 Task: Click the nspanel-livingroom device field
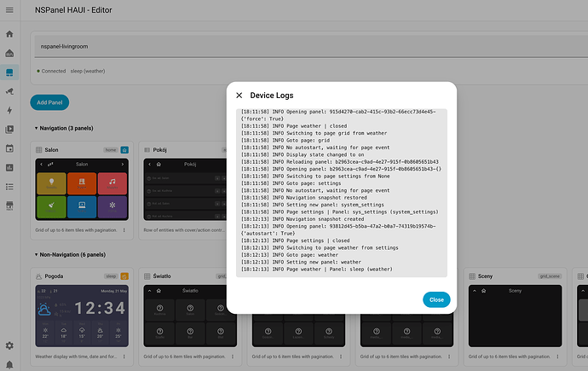pyautogui.click(x=311, y=47)
